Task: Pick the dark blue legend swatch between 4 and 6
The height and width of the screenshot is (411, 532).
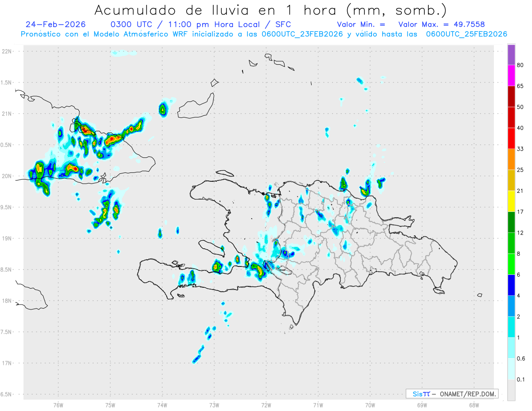Action: coord(511,285)
